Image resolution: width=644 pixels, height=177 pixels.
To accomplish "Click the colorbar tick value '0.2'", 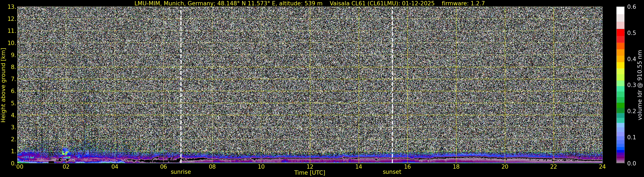I will tap(632, 111).
